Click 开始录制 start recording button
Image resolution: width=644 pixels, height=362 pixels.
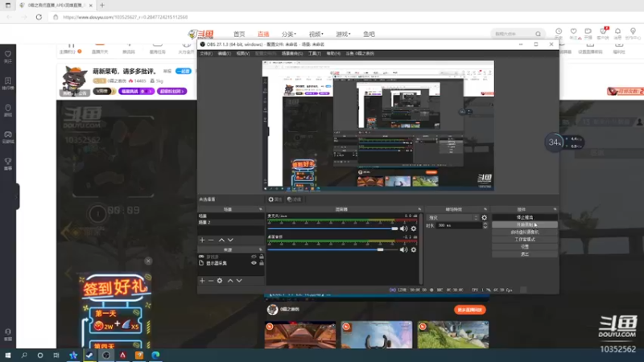click(x=525, y=224)
